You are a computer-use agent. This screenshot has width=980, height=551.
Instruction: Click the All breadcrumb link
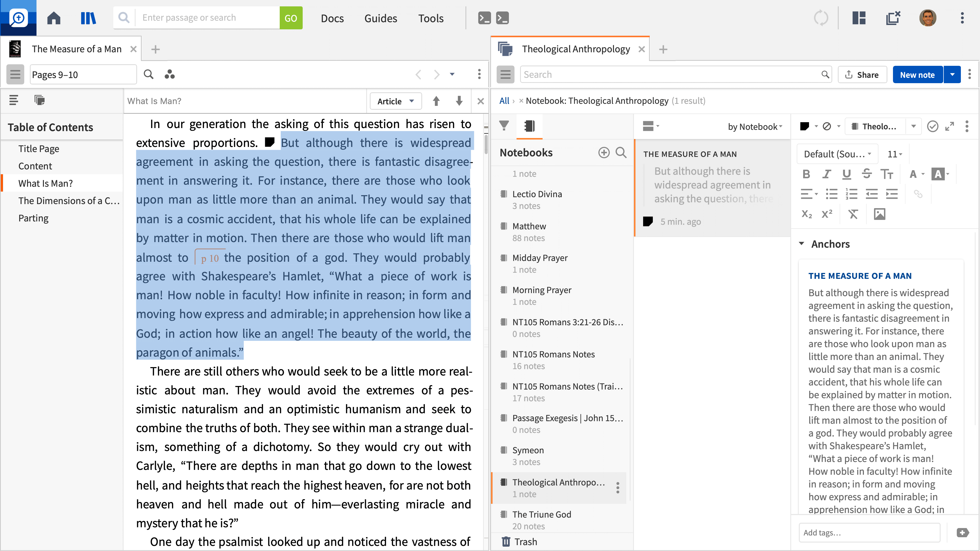(504, 101)
